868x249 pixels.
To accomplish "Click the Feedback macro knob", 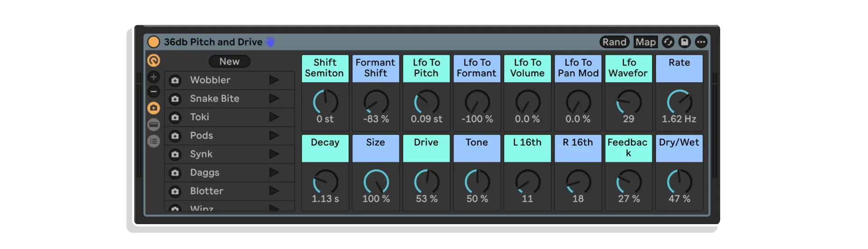I will click(x=629, y=182).
